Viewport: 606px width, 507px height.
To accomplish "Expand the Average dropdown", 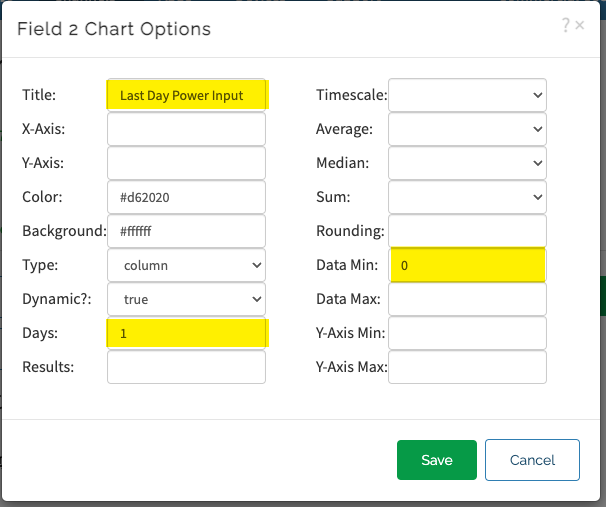I will pyautogui.click(x=467, y=129).
